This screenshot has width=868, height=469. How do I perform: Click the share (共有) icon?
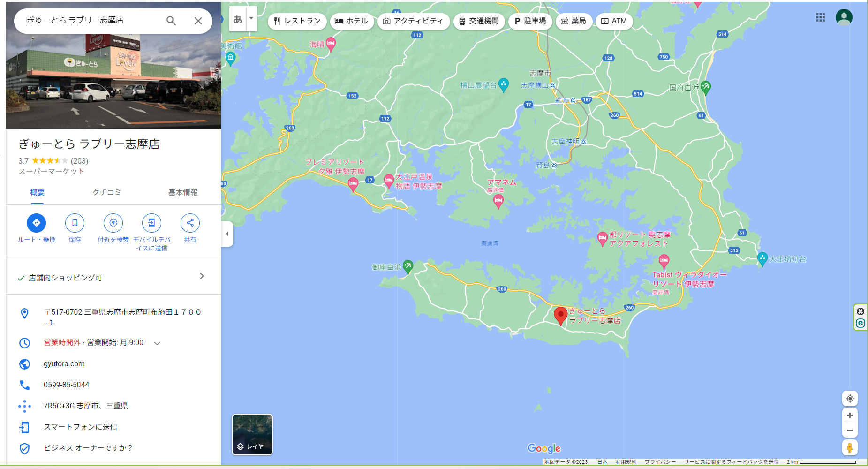pos(190,223)
